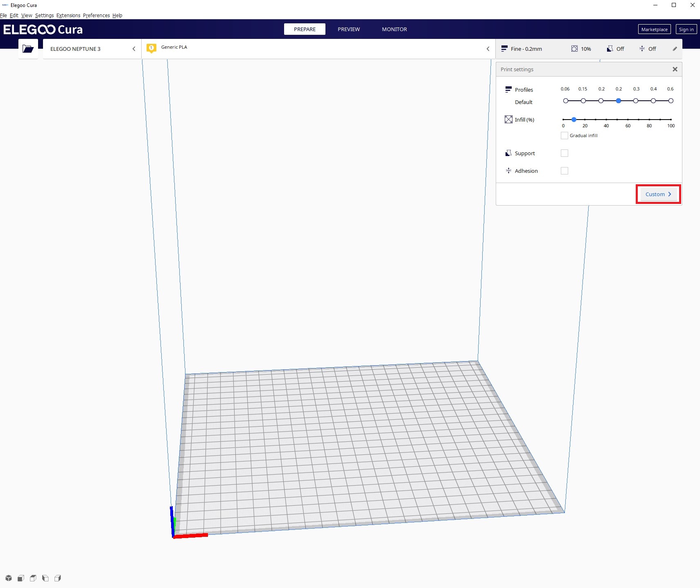Set infill slider to 100

click(671, 120)
